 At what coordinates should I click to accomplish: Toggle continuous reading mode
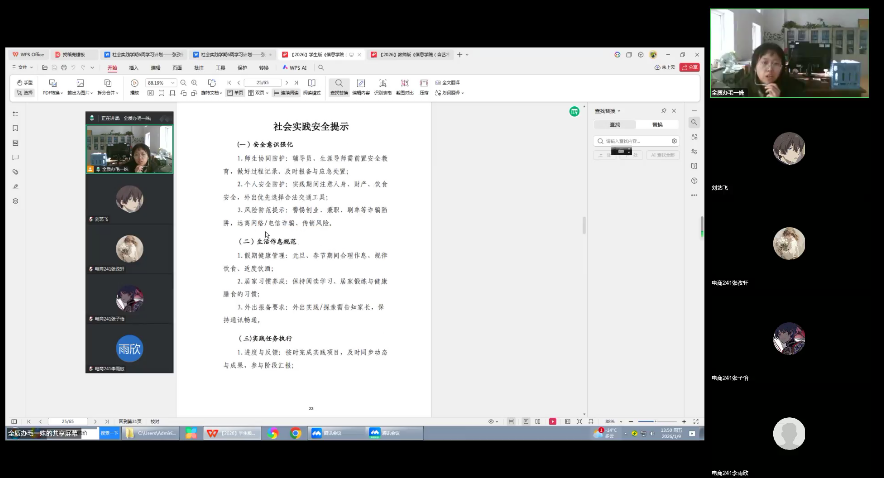pyautogui.click(x=288, y=92)
